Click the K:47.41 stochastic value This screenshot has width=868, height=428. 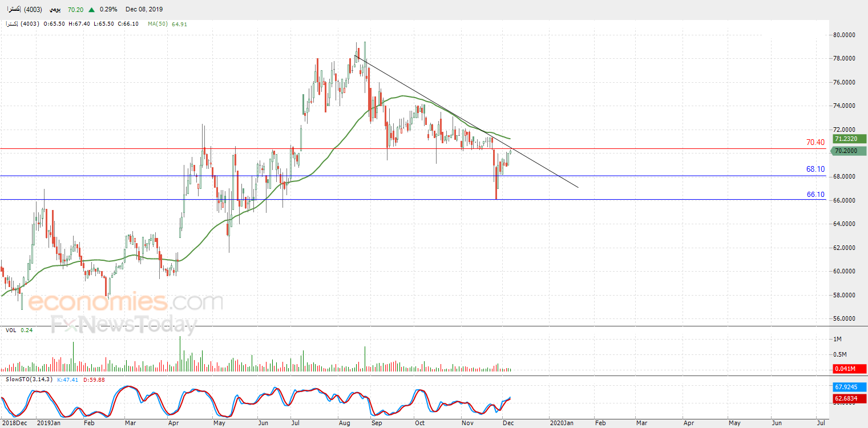(x=67, y=379)
